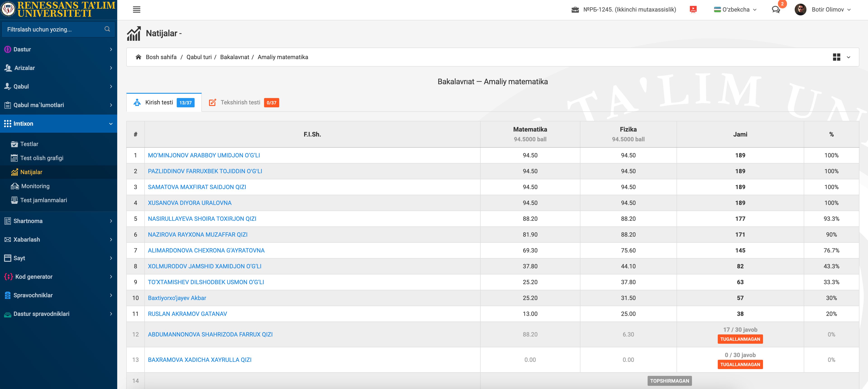The width and height of the screenshot is (868, 389).
Task: Click the Qabul ma`lumotlari clipboard icon
Action: 7,105
